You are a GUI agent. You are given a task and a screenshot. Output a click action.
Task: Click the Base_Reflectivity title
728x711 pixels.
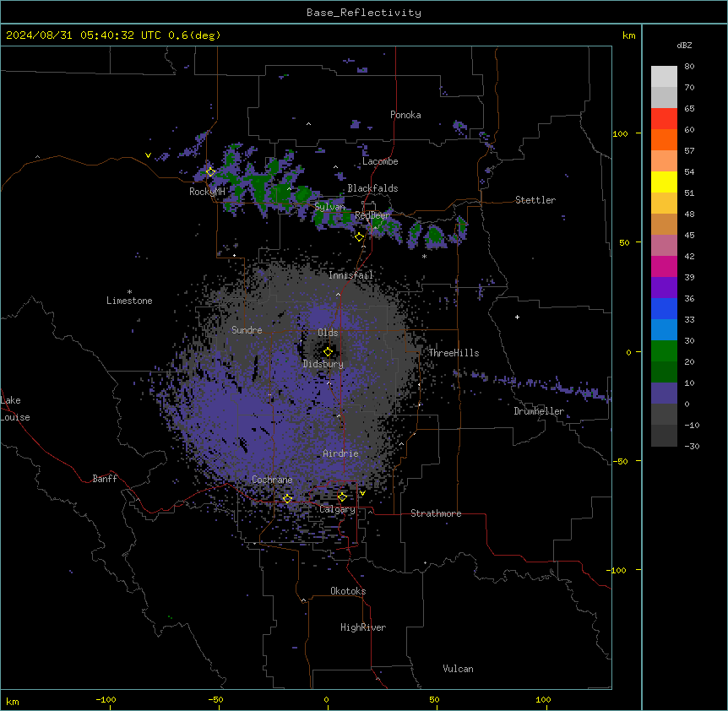click(364, 13)
